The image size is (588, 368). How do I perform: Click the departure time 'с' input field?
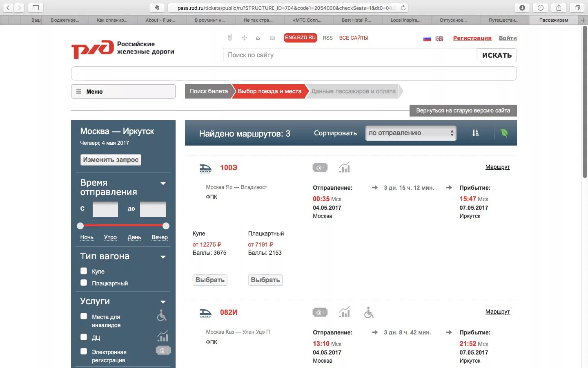pyautogui.click(x=105, y=209)
